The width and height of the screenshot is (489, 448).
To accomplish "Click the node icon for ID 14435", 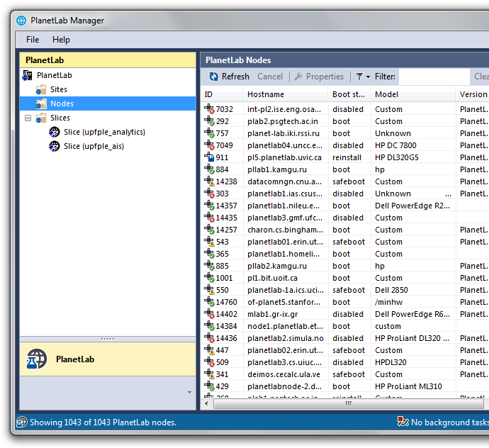I will point(209,218).
